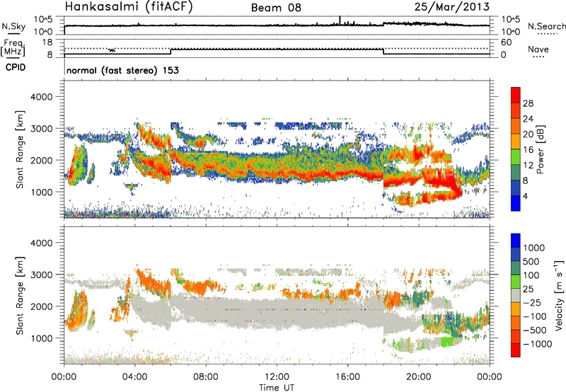Click the blue top of the velocity colorbar
The image size is (566, 392).
pos(516,241)
